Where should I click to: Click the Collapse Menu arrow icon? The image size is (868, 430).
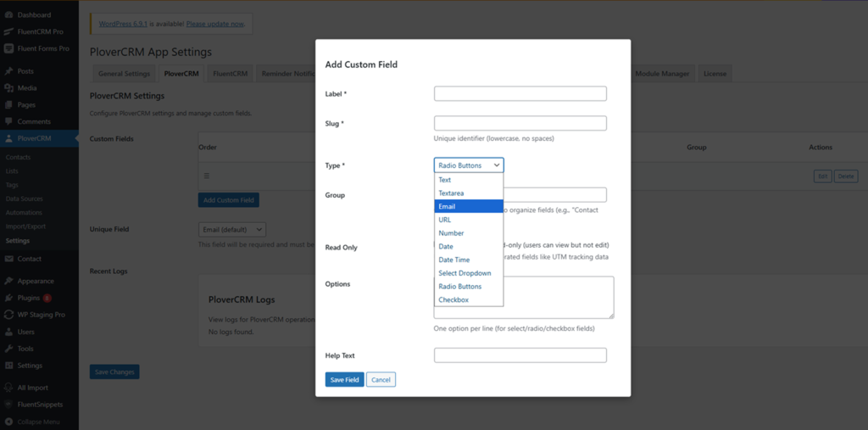(8, 422)
